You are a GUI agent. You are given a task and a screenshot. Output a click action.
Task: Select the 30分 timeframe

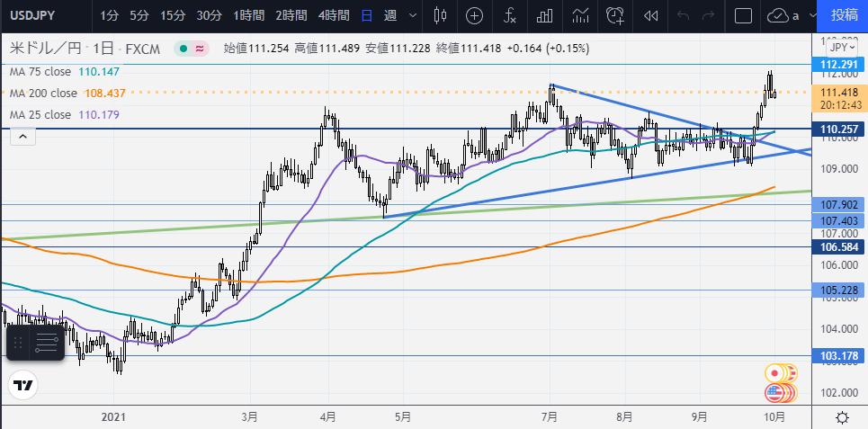[x=210, y=15]
